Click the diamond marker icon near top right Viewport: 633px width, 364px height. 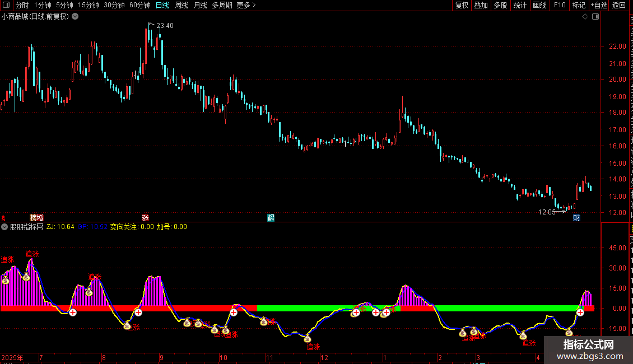point(585,17)
